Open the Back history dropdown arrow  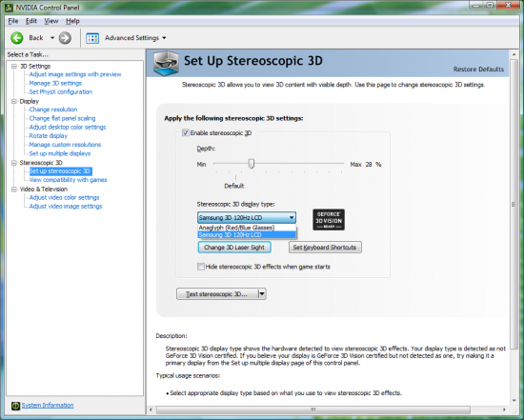pyautogui.click(x=52, y=38)
